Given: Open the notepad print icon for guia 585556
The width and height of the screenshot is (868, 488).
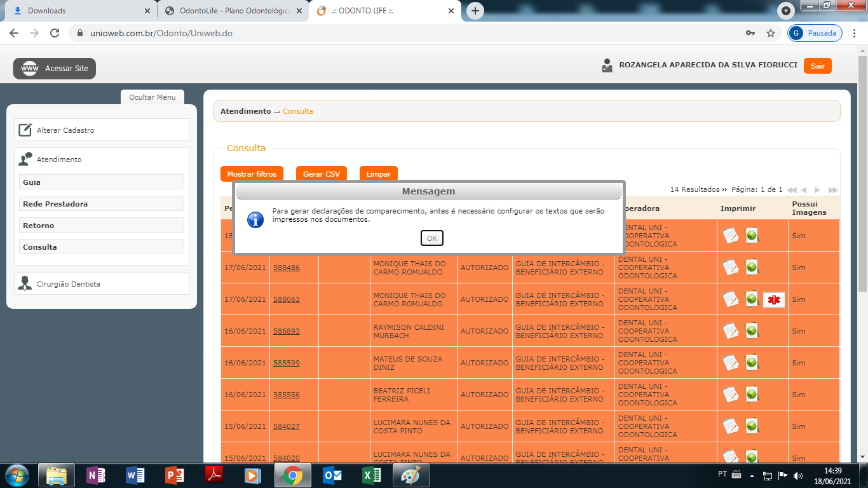Looking at the screenshot, I should pyautogui.click(x=731, y=395).
